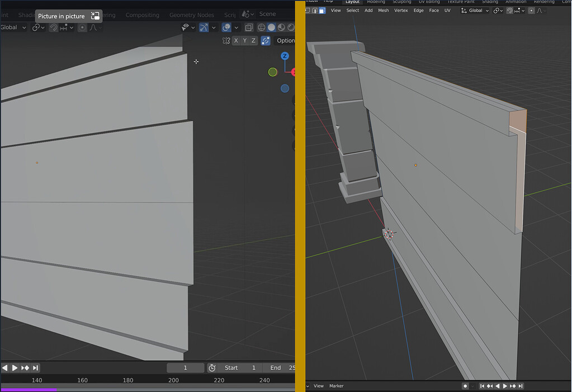Select Vertex select mode in right viewport
Screen dimensions: 572x392
307,10
